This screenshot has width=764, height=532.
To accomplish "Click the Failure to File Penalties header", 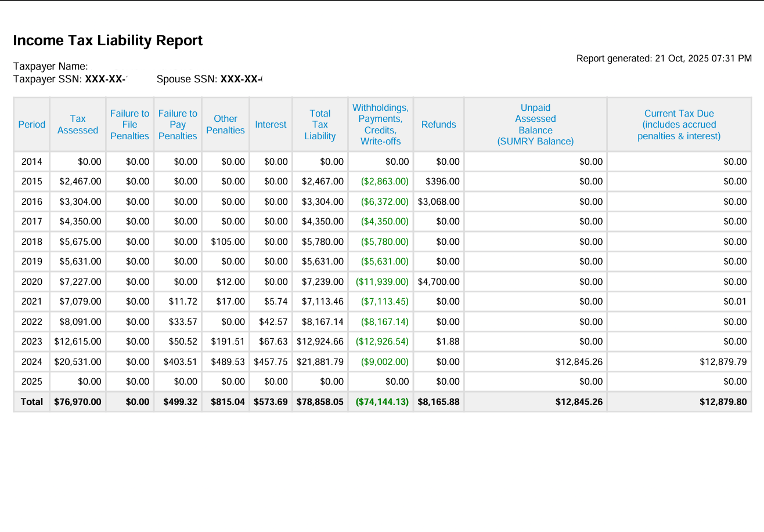I will pos(129,124).
